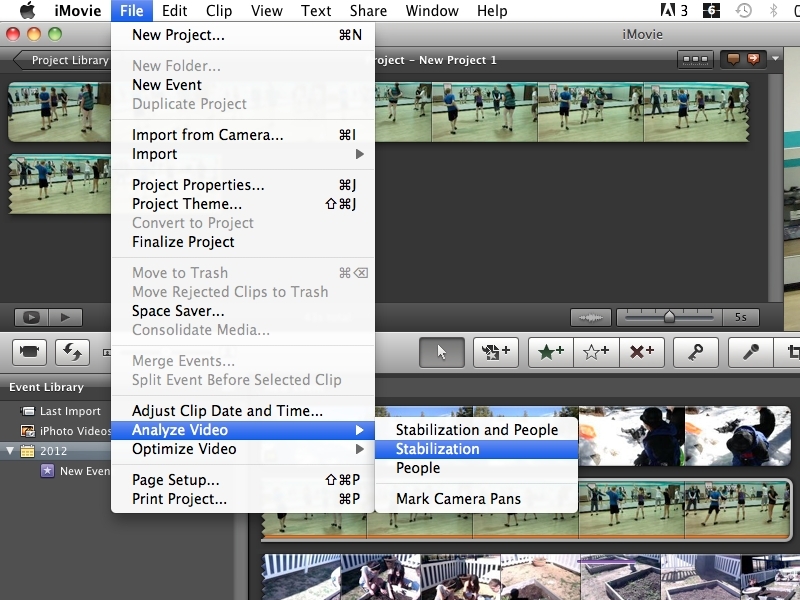Select the black dog in snow clip thumbnail
The image size is (800, 600).
coord(738,436)
